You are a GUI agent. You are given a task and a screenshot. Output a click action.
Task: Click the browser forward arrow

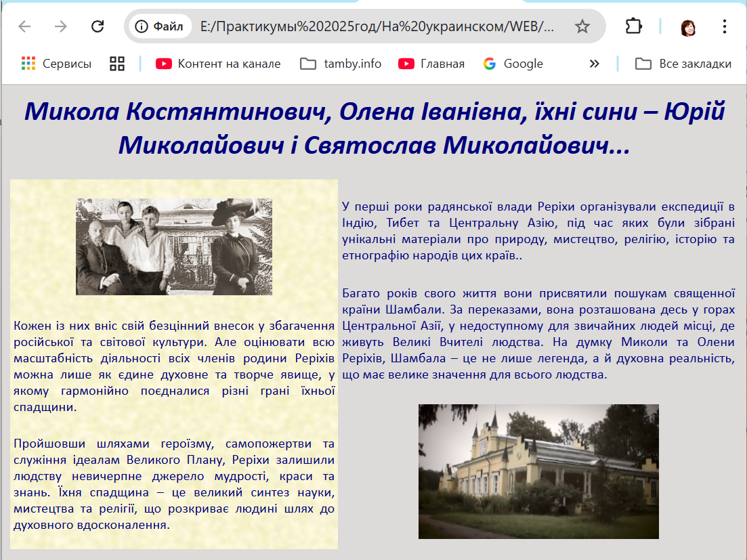pos(61,26)
